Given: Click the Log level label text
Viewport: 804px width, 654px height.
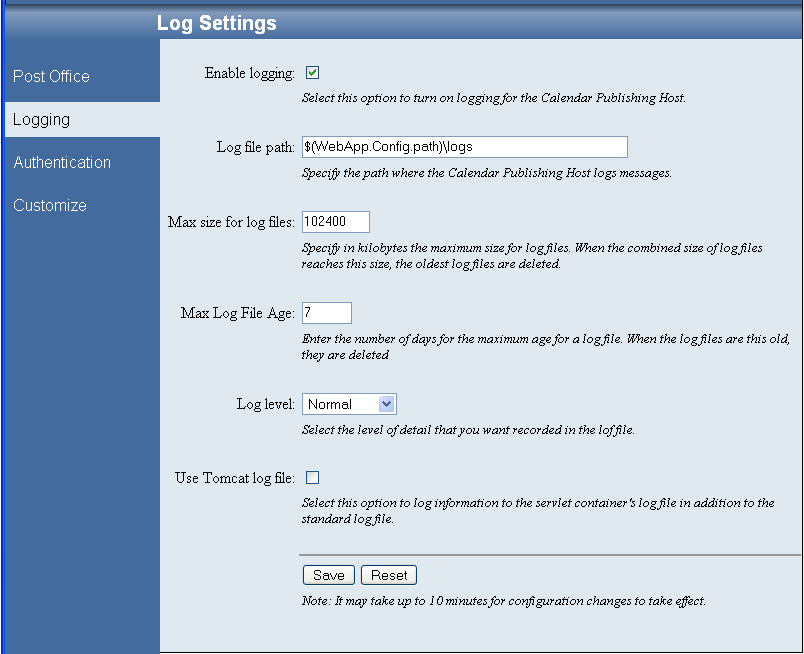Looking at the screenshot, I should [x=265, y=405].
